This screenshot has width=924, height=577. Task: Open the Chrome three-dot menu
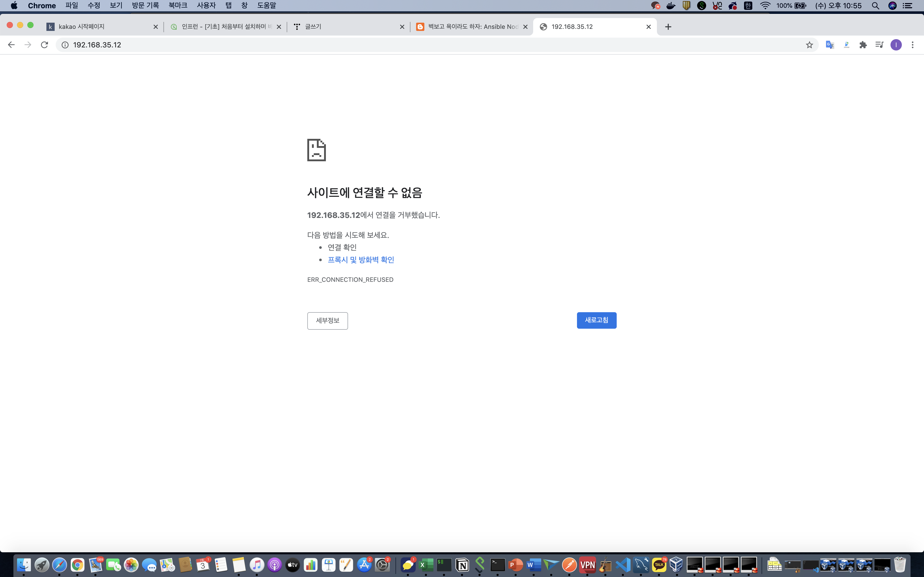coord(913,45)
